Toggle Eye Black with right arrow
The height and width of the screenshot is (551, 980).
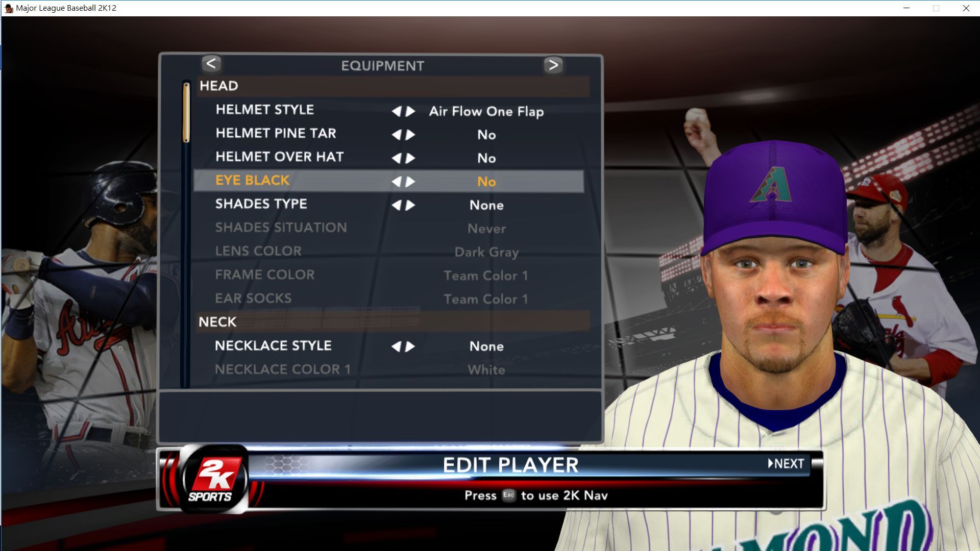click(x=410, y=182)
